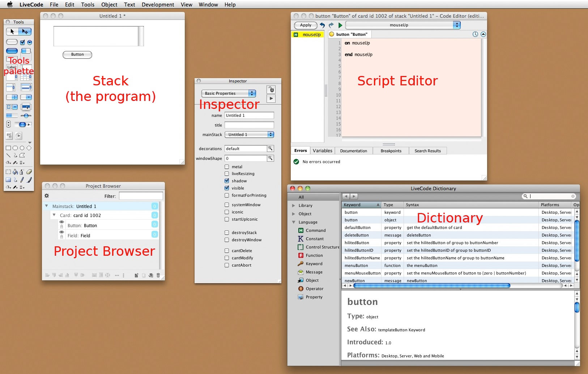The image size is (588, 374).
Task: Pick the default blue button control
Action: (x=12, y=51)
